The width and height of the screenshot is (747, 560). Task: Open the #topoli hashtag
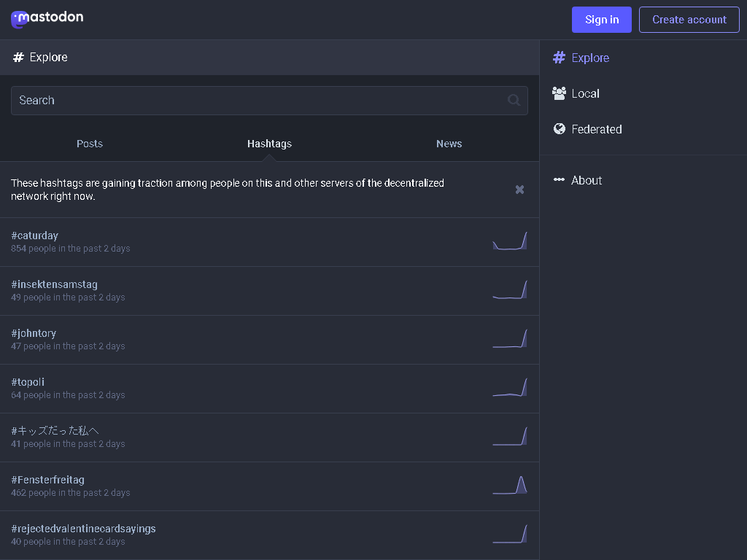pyautogui.click(x=27, y=382)
